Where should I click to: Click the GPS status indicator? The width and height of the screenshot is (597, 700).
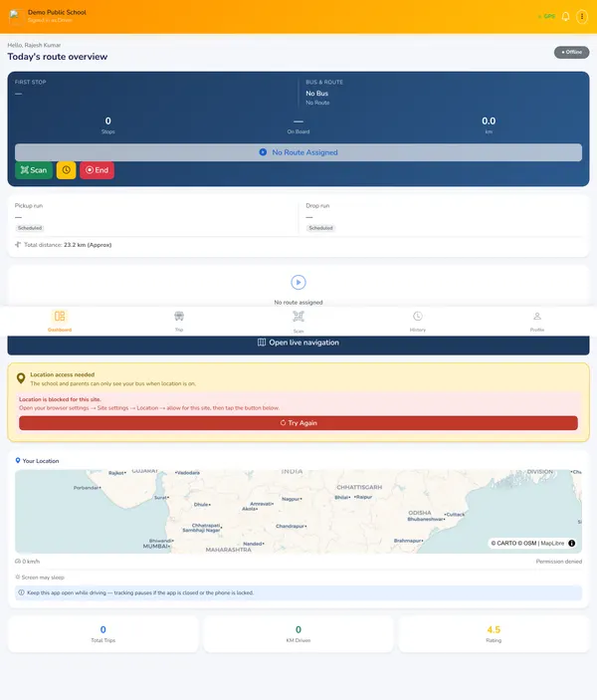[x=546, y=17]
